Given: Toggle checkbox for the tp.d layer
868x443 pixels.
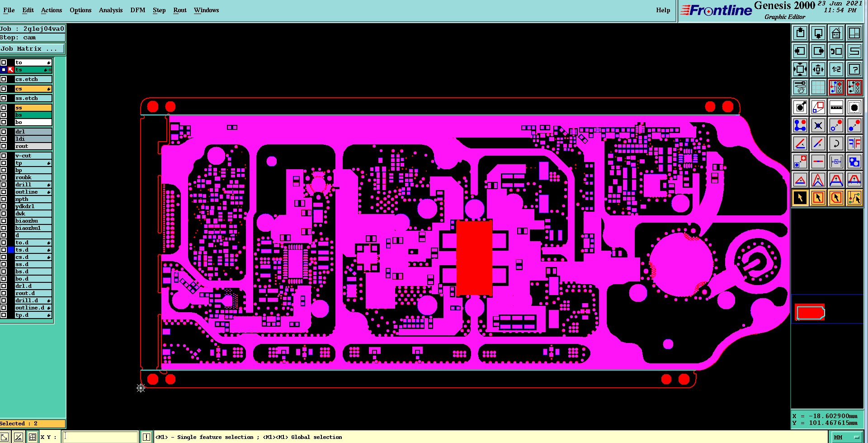Looking at the screenshot, I should coord(4,315).
